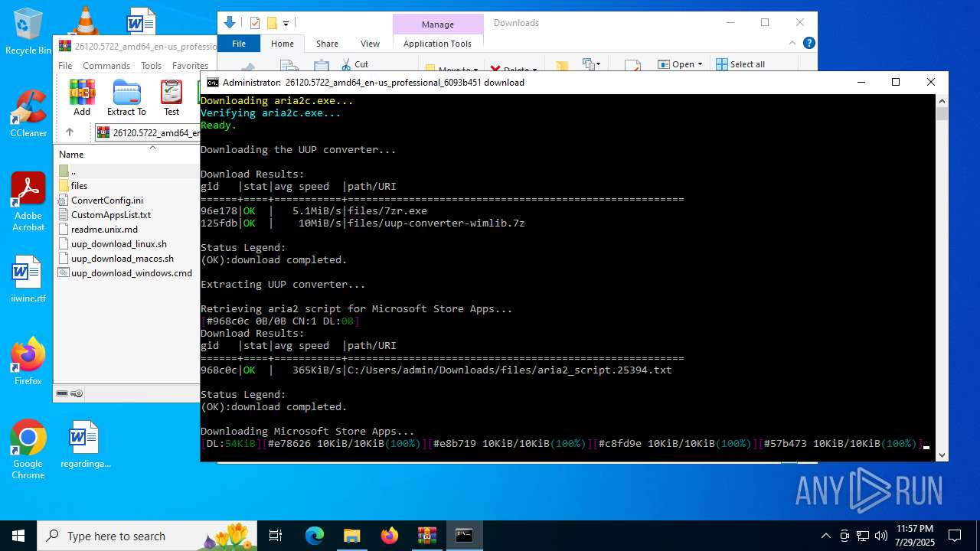Select readme.unix.md in WinRAR list

pyautogui.click(x=98, y=230)
